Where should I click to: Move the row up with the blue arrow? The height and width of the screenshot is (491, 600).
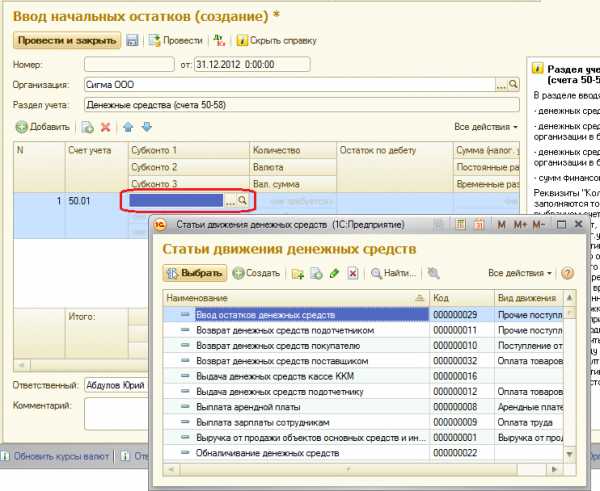coord(128,127)
